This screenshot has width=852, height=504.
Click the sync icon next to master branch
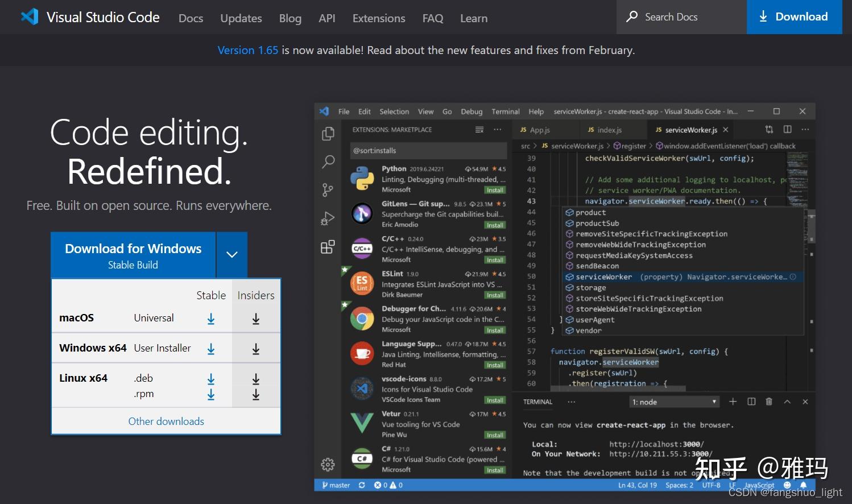(362, 485)
